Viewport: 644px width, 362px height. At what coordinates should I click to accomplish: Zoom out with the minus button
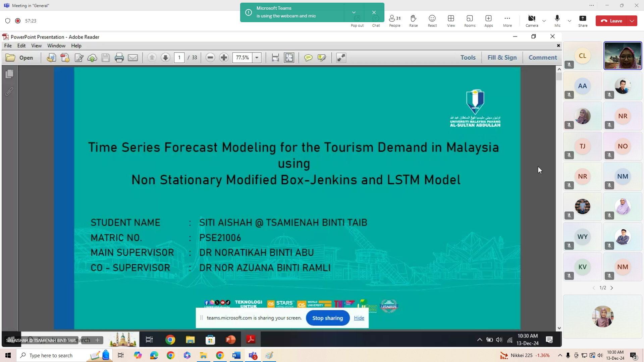210,58
